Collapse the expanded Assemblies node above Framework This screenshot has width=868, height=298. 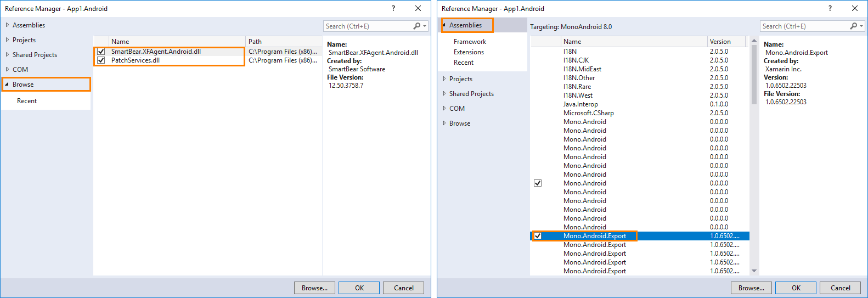coord(444,25)
